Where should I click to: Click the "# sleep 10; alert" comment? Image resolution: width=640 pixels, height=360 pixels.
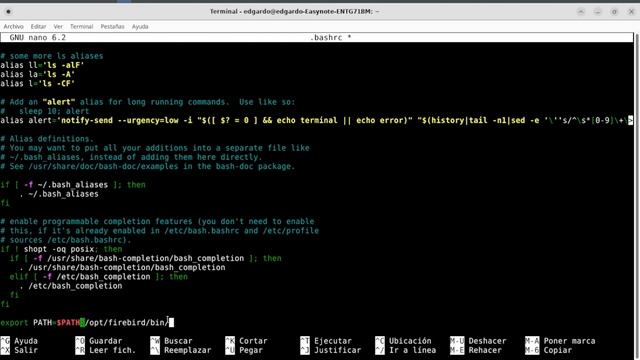[44, 111]
